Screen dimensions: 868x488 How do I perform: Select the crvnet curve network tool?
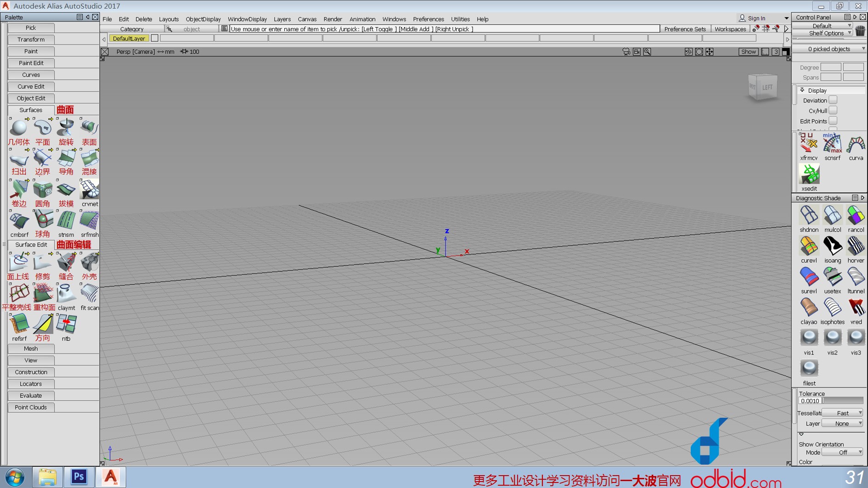pos(89,189)
